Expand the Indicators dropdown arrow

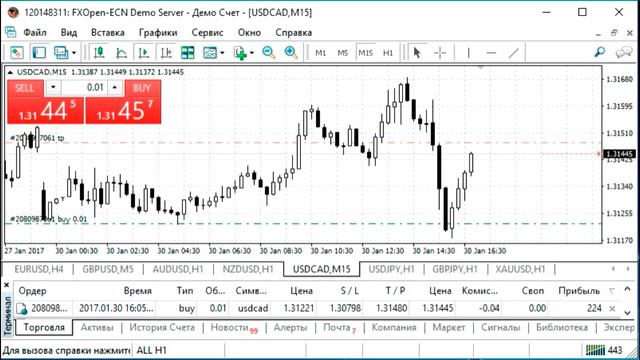tap(222, 53)
